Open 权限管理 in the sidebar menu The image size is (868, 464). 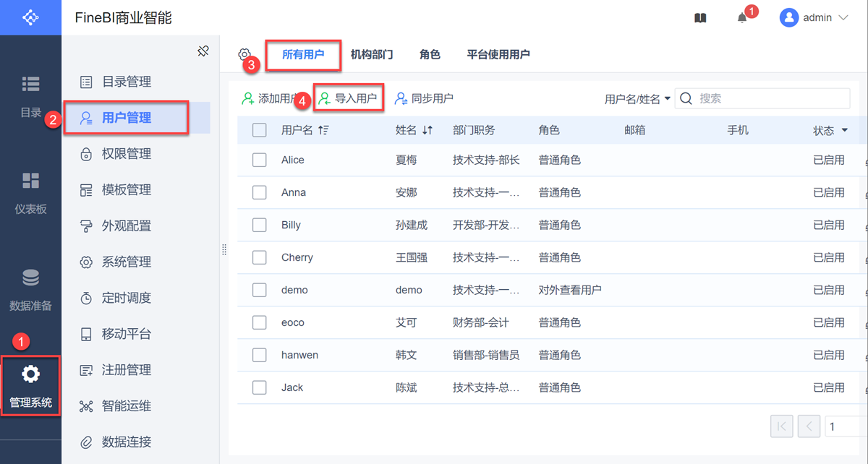click(126, 153)
